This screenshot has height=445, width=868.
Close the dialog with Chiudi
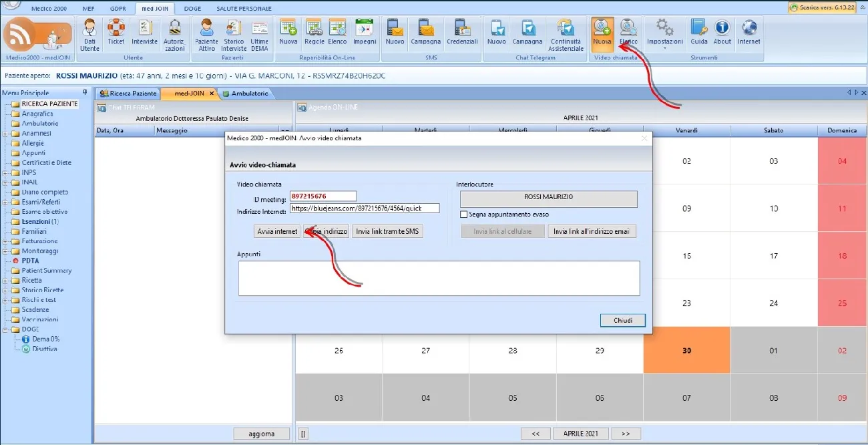pos(623,321)
